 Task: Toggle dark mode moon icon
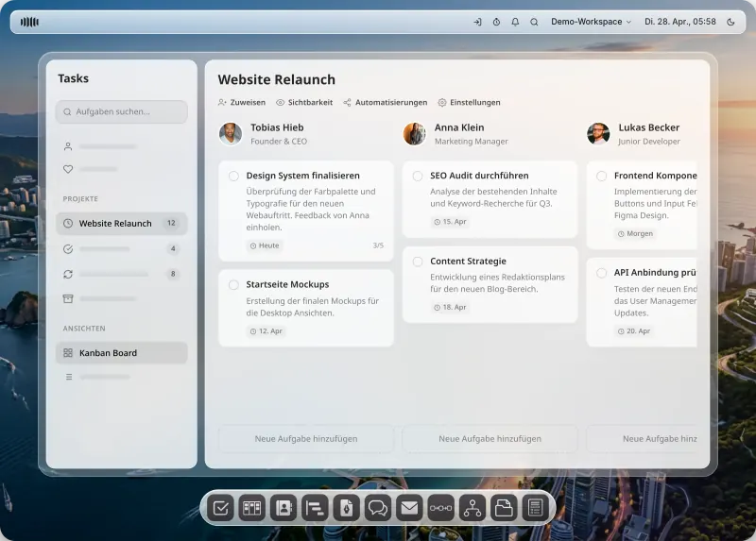[730, 22]
